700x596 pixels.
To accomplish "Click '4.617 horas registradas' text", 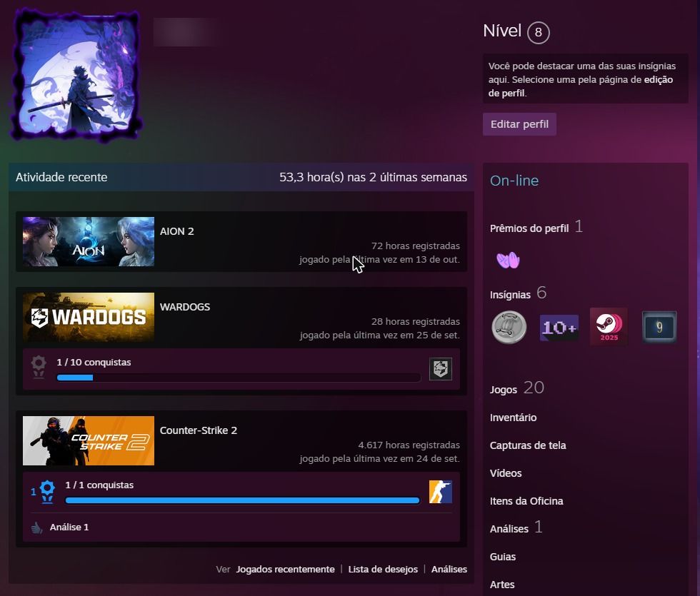I will (x=409, y=445).
